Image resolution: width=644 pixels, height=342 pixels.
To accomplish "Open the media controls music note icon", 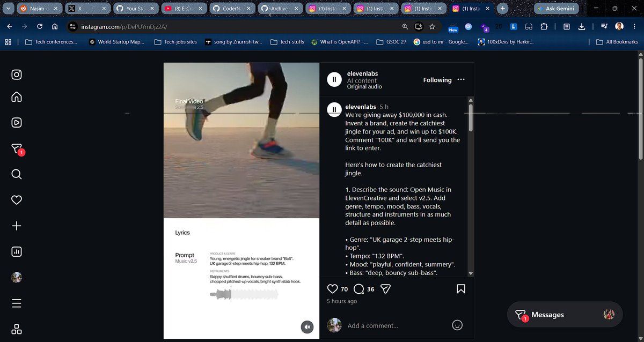I will click(x=605, y=26).
